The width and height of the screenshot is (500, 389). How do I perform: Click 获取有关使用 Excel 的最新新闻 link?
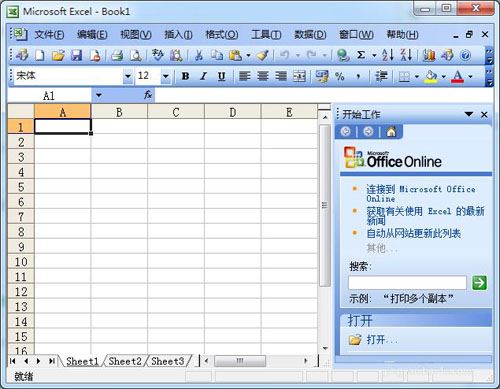pyautogui.click(x=425, y=215)
